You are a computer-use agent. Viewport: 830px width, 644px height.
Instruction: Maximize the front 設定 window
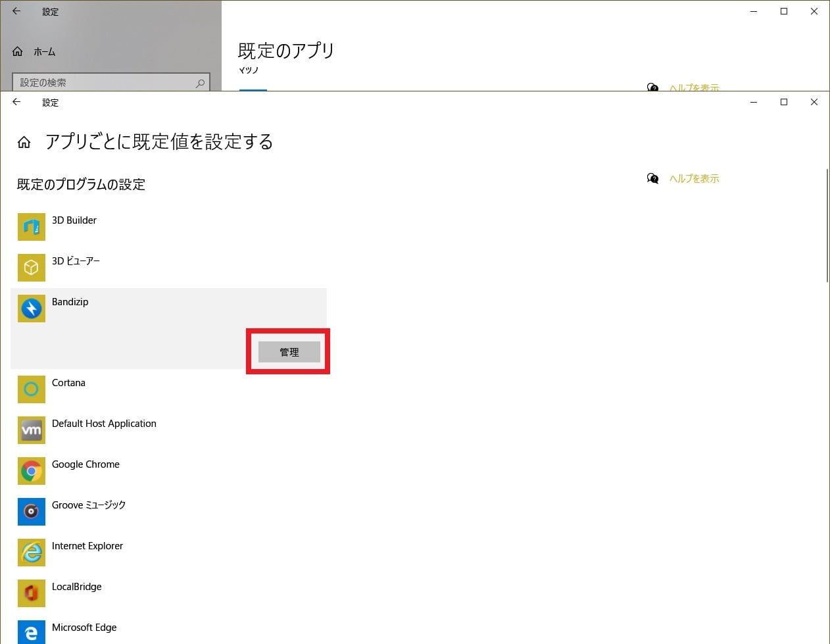(784, 102)
